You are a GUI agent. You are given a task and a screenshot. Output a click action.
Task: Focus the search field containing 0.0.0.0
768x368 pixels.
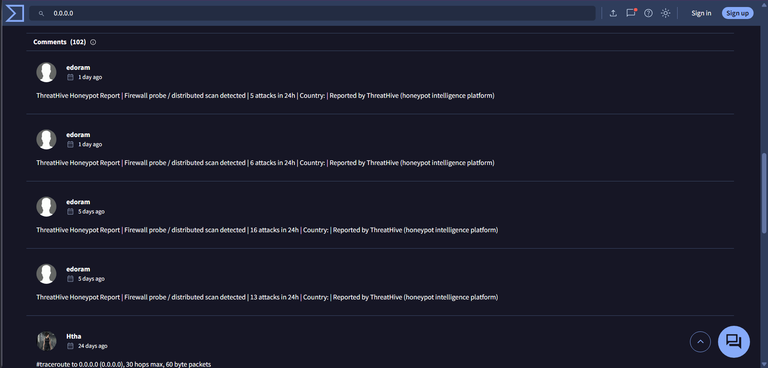click(312, 13)
